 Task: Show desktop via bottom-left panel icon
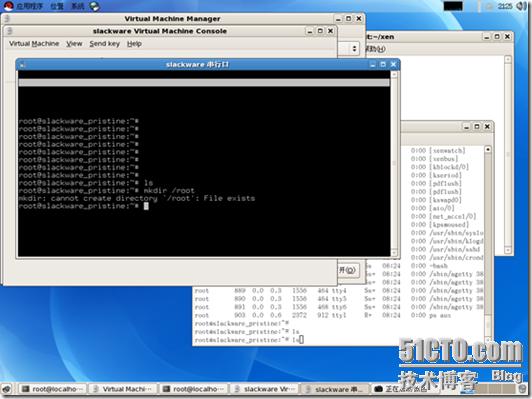coord(7,389)
